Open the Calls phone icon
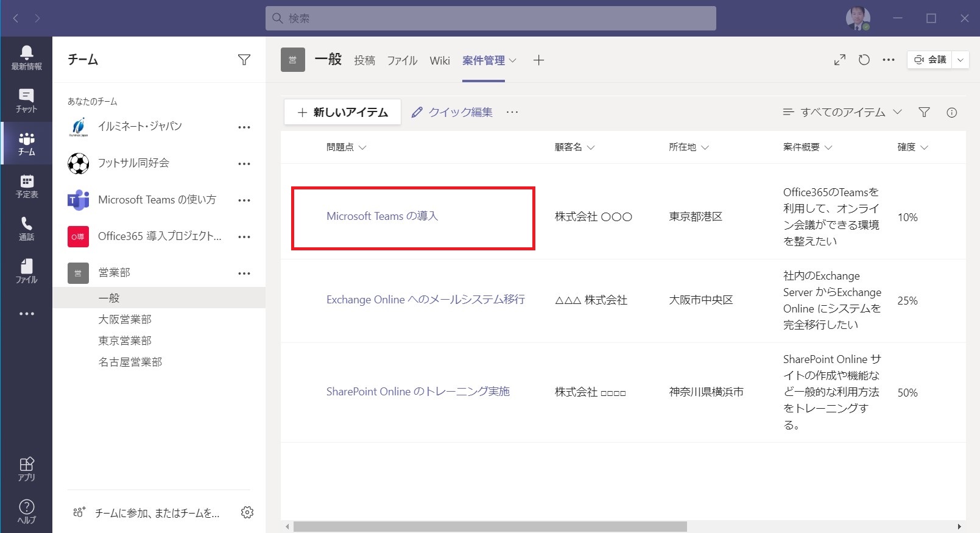This screenshot has width=980, height=533. (26, 228)
